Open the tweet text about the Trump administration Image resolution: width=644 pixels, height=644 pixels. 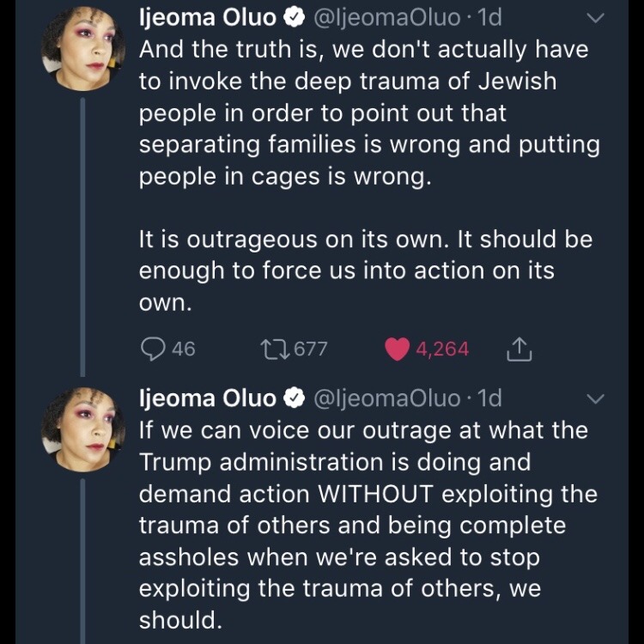(x=361, y=526)
